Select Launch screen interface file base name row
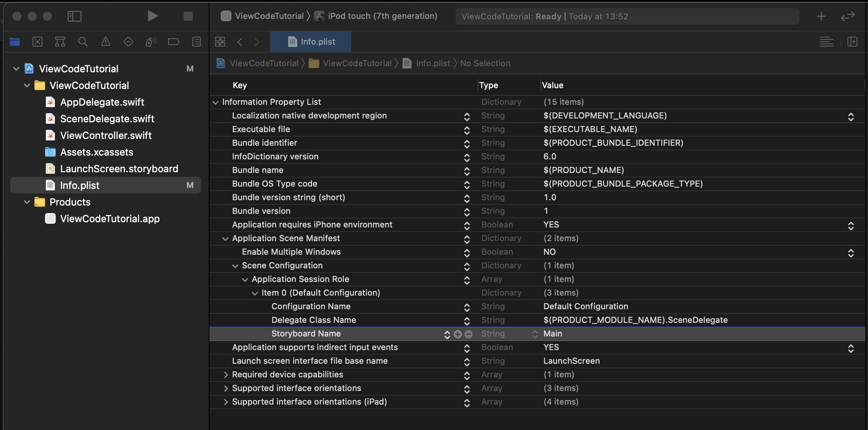Image resolution: width=868 pixels, height=430 pixels. [537, 361]
